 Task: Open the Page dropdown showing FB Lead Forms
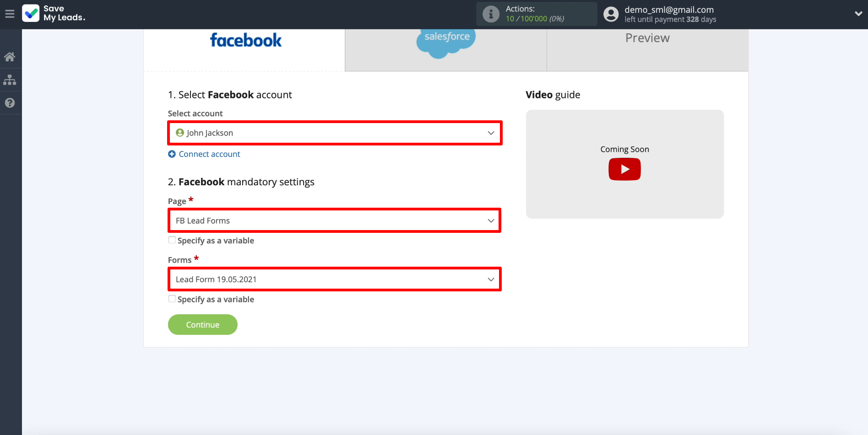335,220
